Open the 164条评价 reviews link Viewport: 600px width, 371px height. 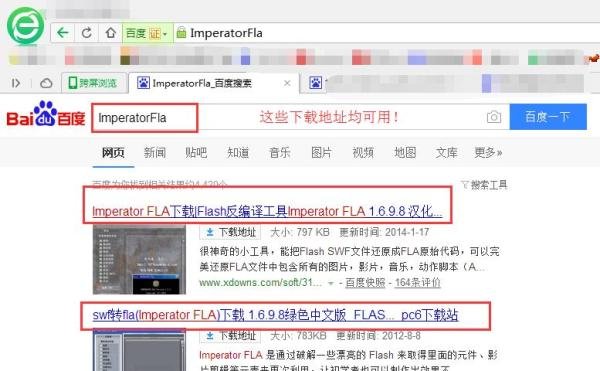pyautogui.click(x=417, y=283)
